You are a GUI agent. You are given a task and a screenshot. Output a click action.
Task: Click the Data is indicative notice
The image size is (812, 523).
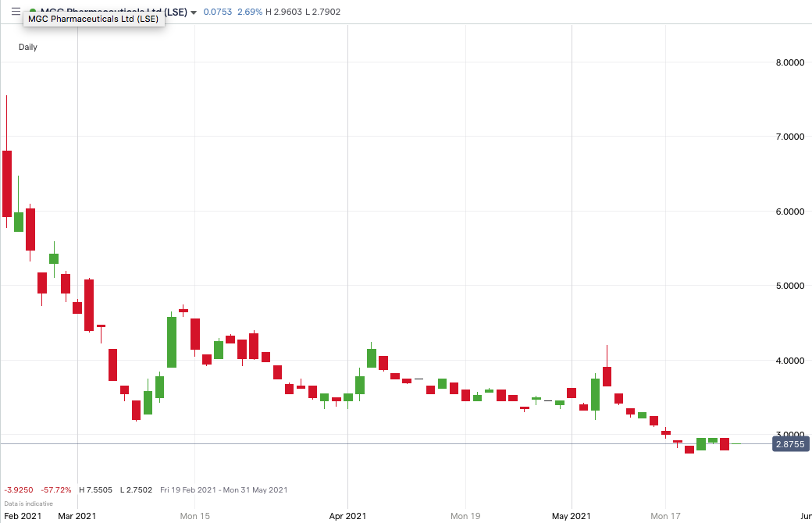(x=28, y=503)
